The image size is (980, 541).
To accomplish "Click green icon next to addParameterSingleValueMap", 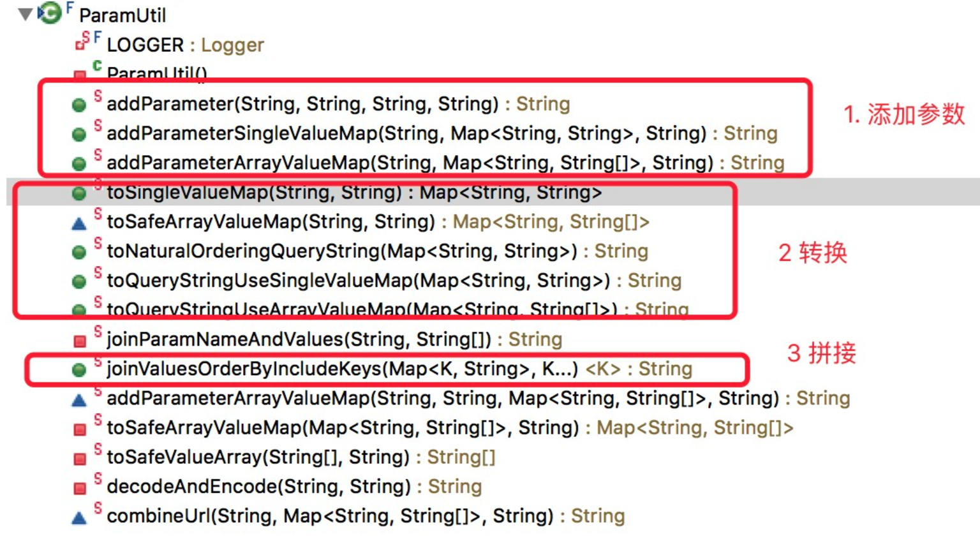I will (79, 134).
